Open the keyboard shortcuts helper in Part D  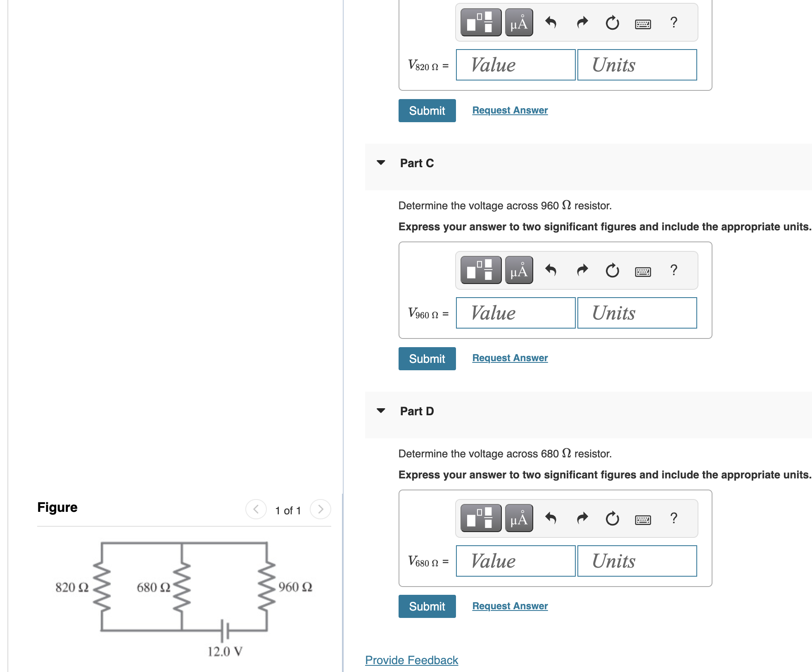(x=643, y=519)
